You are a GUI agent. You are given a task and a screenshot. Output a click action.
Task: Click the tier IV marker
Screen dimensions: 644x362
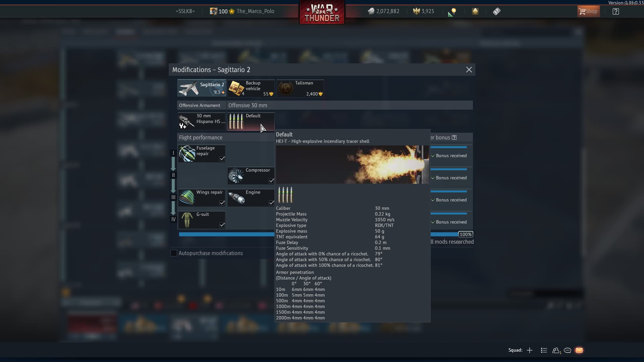(173, 219)
